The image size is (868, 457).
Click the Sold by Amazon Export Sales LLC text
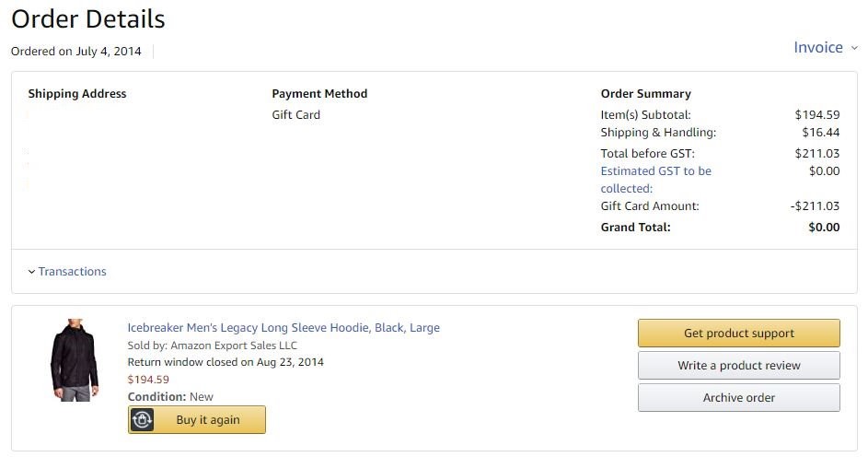(213, 346)
